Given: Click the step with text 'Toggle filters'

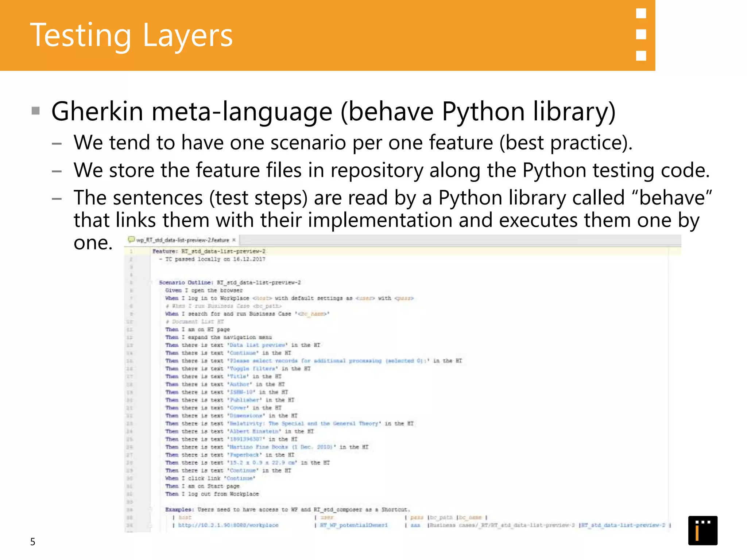Looking at the screenshot, I should pos(238,369).
